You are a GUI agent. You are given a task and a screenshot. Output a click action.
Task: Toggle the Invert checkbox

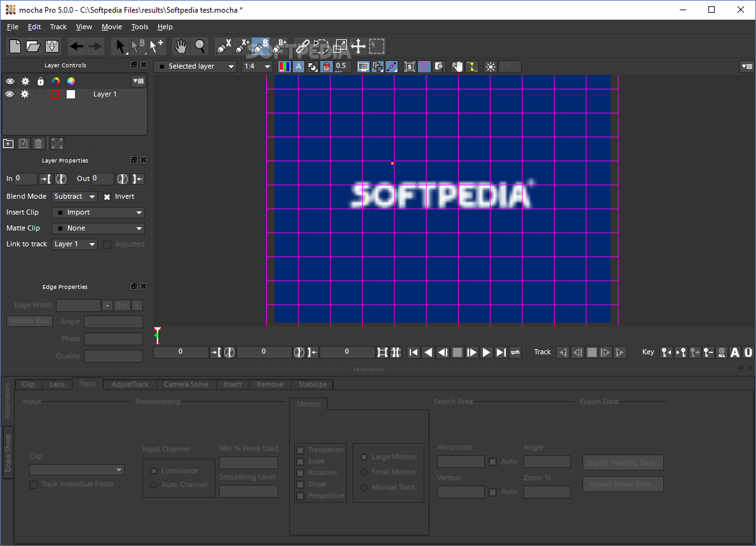coord(107,197)
